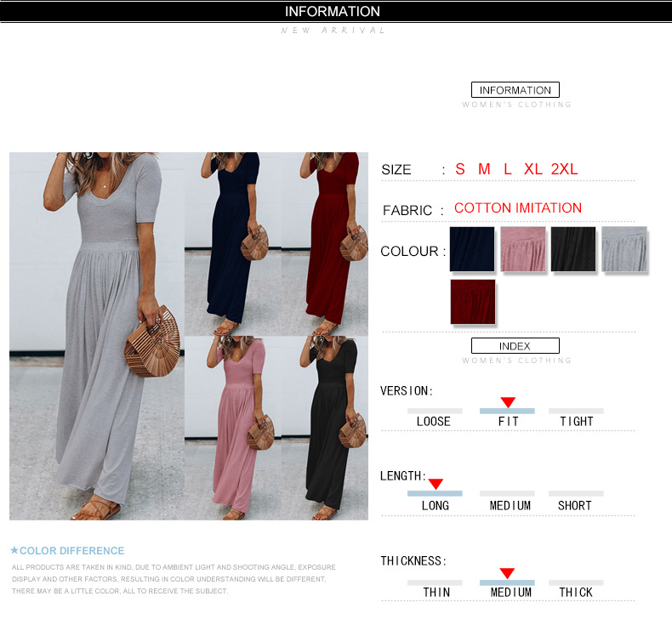Select the THICK thickness option
This screenshot has height=619, width=672.
pyautogui.click(x=576, y=593)
